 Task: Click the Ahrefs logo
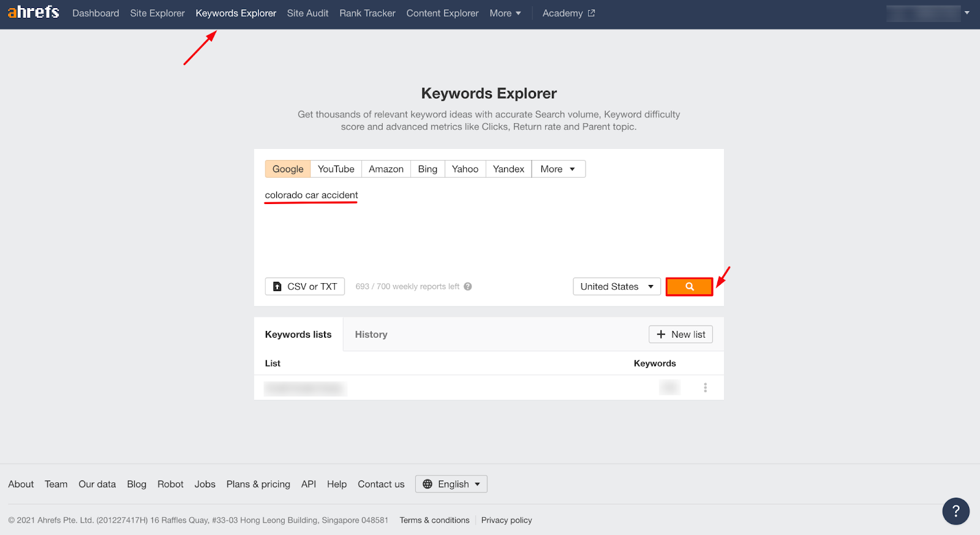34,12
